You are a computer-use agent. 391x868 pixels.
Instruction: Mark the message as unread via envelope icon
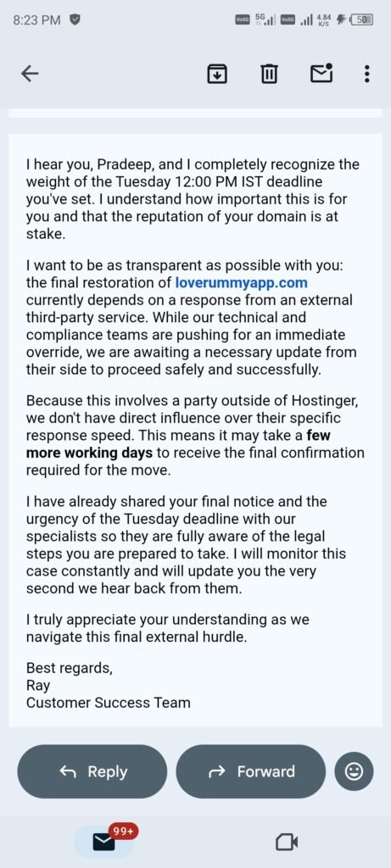321,73
